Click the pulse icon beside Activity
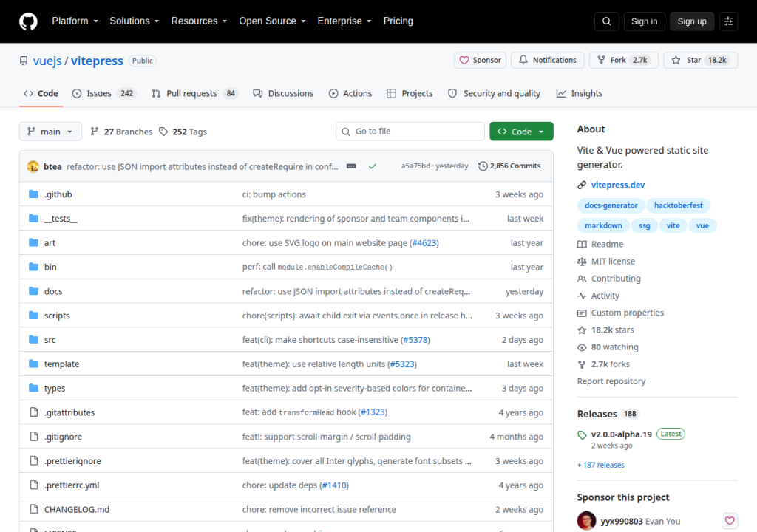 (582, 296)
